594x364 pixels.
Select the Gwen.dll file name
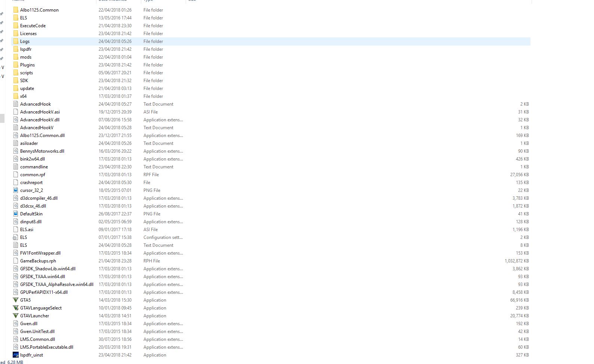29,323
